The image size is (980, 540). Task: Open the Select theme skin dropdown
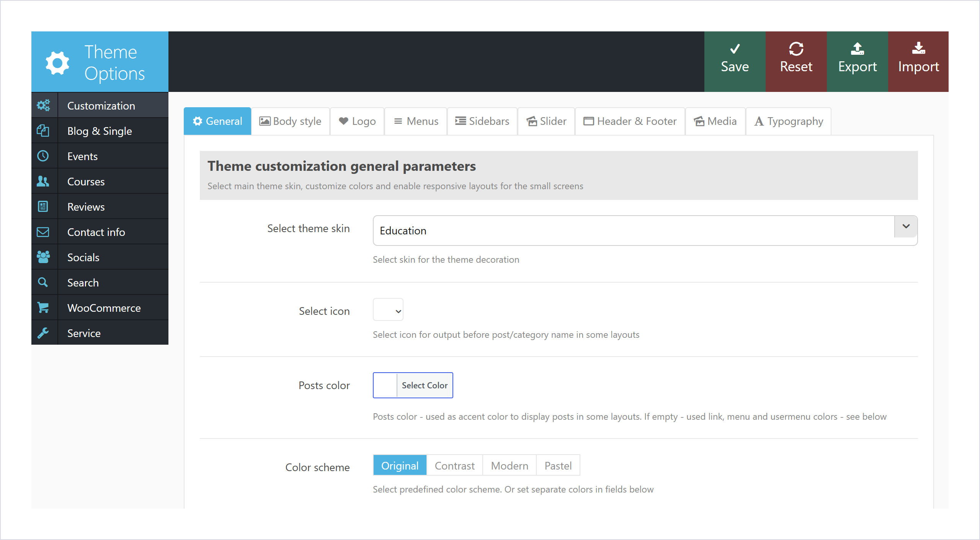pyautogui.click(x=645, y=231)
